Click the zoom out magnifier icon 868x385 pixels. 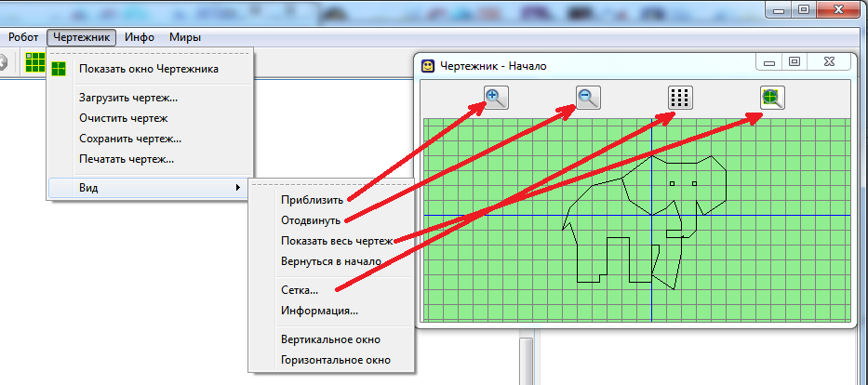pos(588,98)
